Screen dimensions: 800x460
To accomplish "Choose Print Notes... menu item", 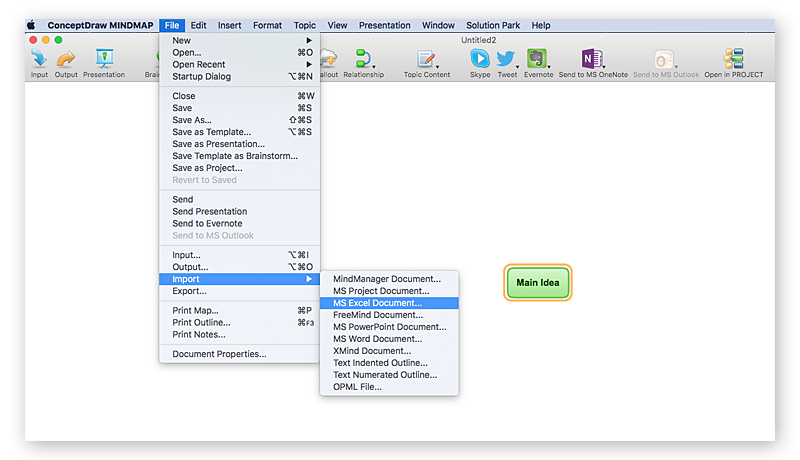I will coord(240,335).
